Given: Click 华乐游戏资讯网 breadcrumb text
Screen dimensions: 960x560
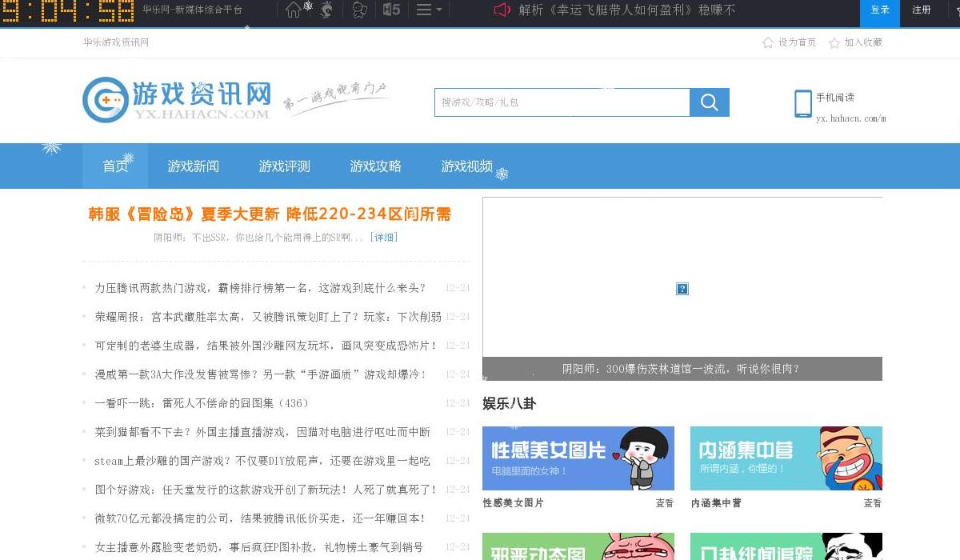Looking at the screenshot, I should pyautogui.click(x=116, y=42).
